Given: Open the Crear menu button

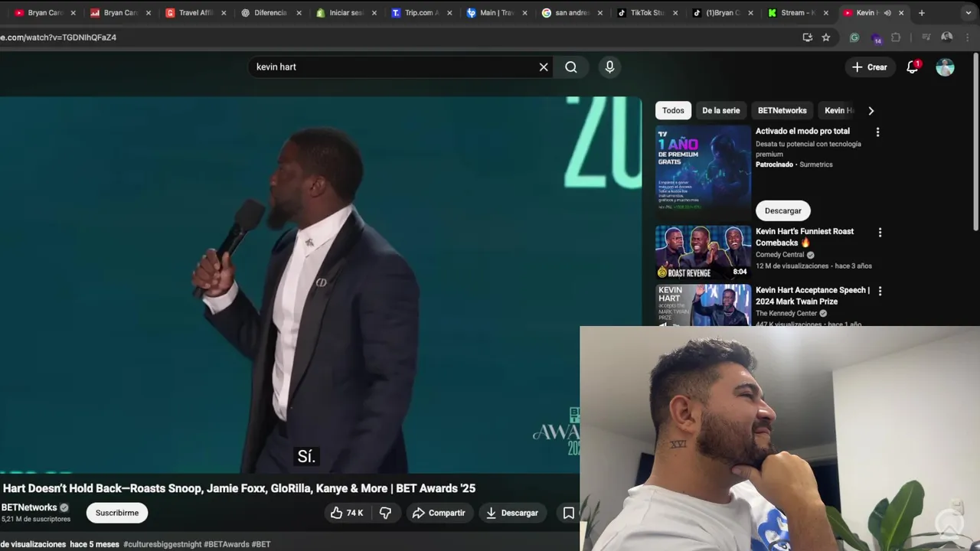Looking at the screenshot, I should pyautogui.click(x=869, y=67).
